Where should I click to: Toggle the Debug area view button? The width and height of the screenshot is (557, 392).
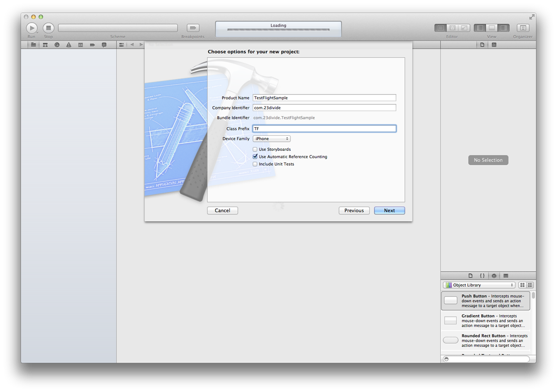click(492, 28)
